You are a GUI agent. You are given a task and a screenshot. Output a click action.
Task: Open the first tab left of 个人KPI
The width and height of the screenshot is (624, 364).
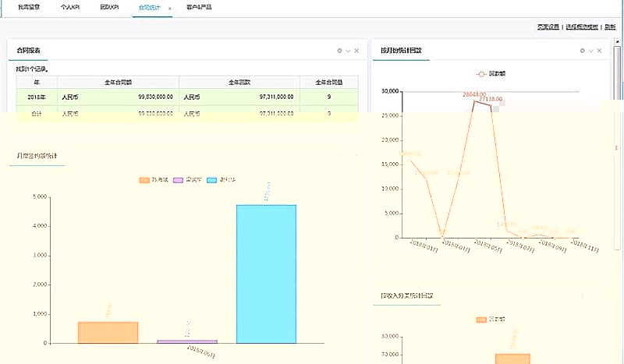(x=29, y=7)
